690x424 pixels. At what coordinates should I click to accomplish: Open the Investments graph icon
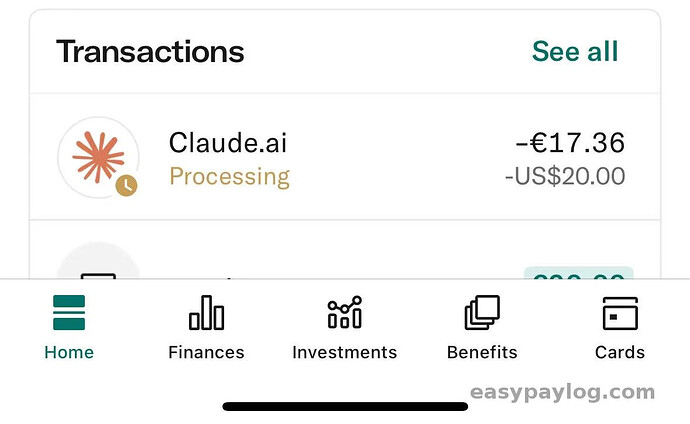pos(345,312)
